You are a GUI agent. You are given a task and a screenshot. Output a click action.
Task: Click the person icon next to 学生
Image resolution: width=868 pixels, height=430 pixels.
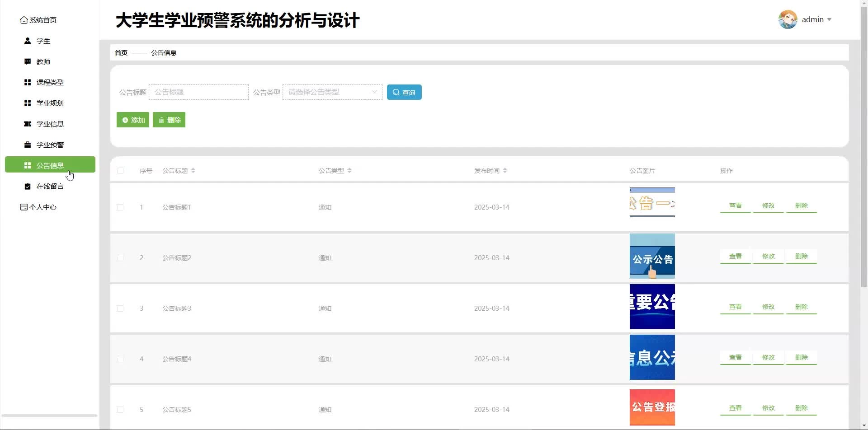[28, 41]
